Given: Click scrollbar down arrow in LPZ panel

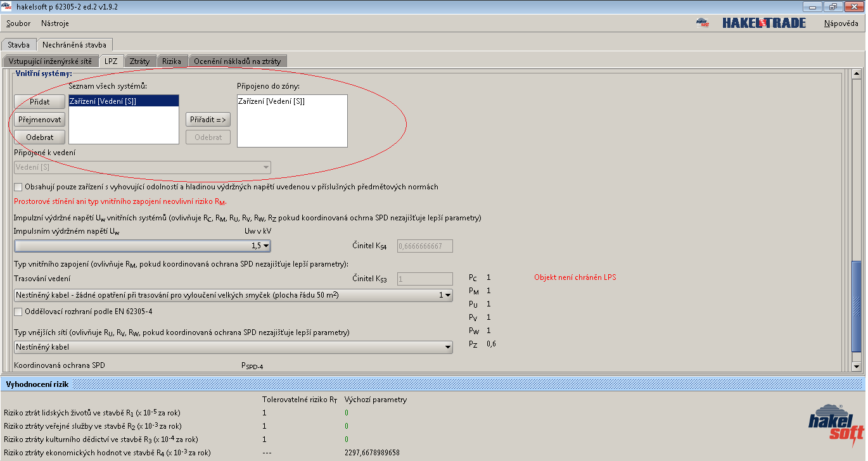Looking at the screenshot, I should click(857, 366).
